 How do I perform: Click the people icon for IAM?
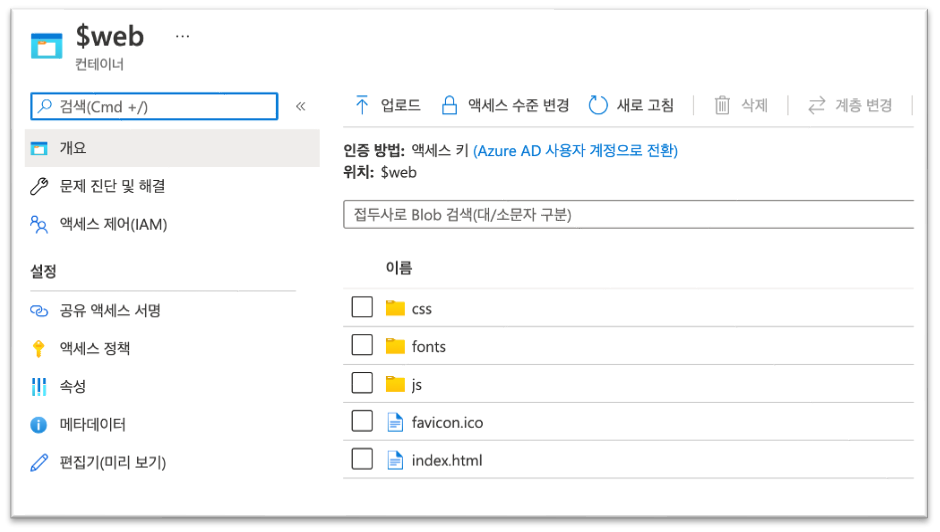click(39, 224)
